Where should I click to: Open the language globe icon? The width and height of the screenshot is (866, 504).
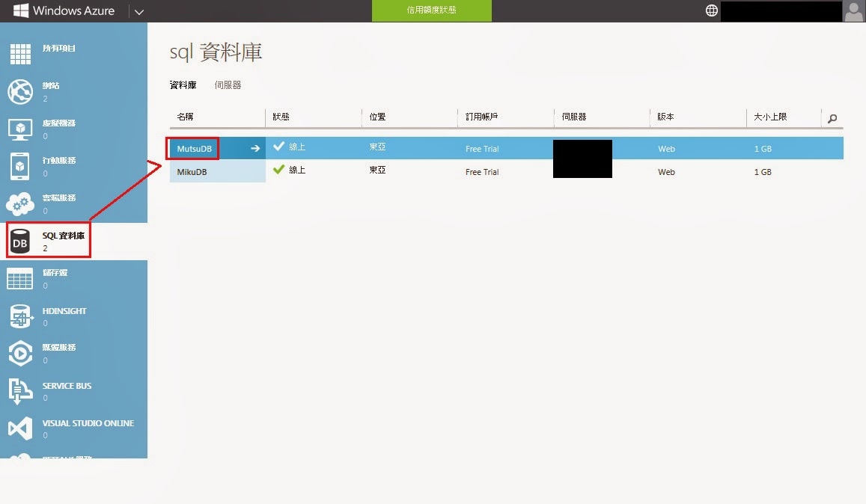point(711,10)
